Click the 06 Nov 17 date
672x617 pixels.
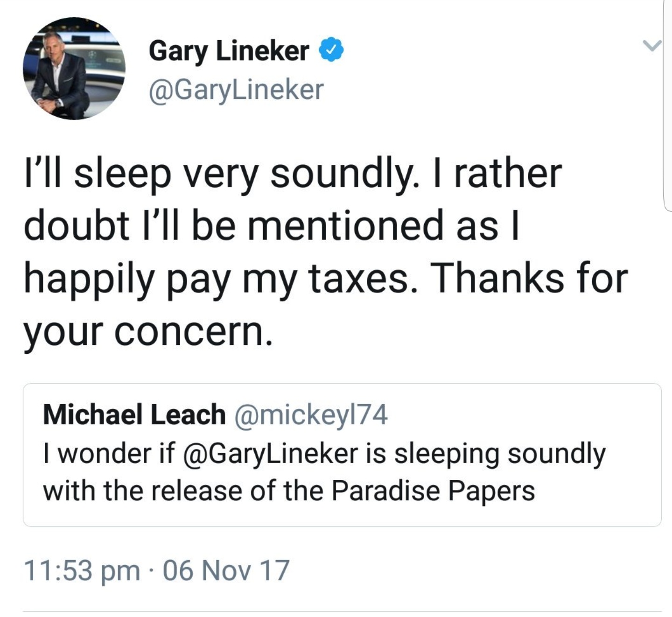pos(226,570)
